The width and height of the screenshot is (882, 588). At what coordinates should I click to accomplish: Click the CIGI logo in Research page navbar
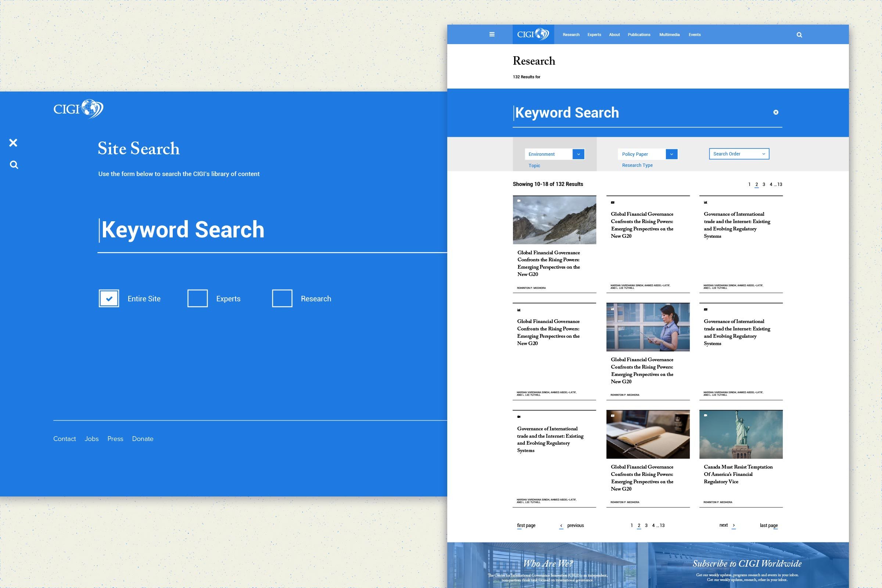click(533, 35)
